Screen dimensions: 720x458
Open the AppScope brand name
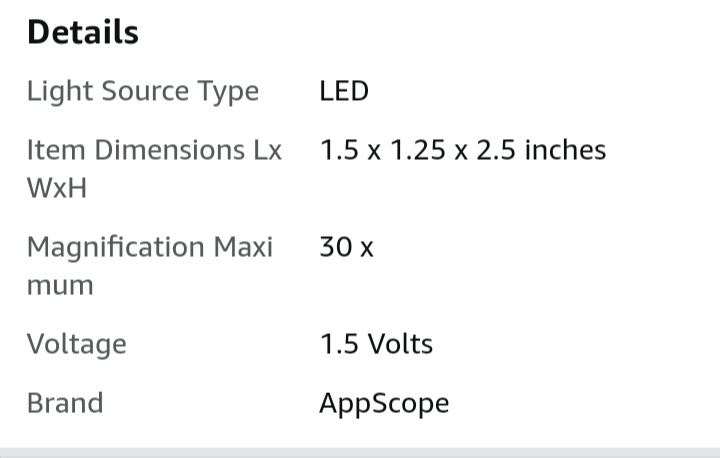pyautogui.click(x=384, y=403)
